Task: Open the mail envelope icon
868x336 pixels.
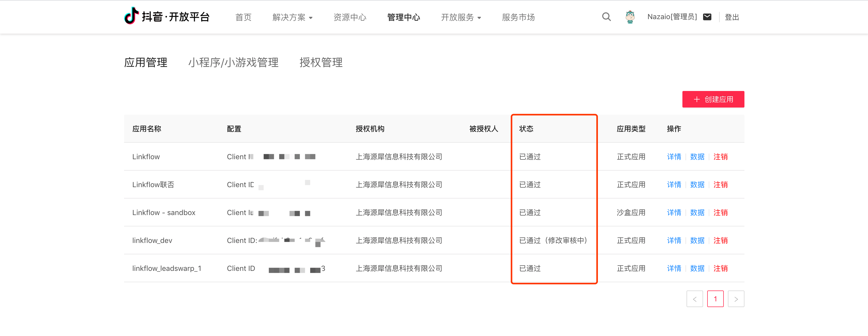Action: [707, 17]
